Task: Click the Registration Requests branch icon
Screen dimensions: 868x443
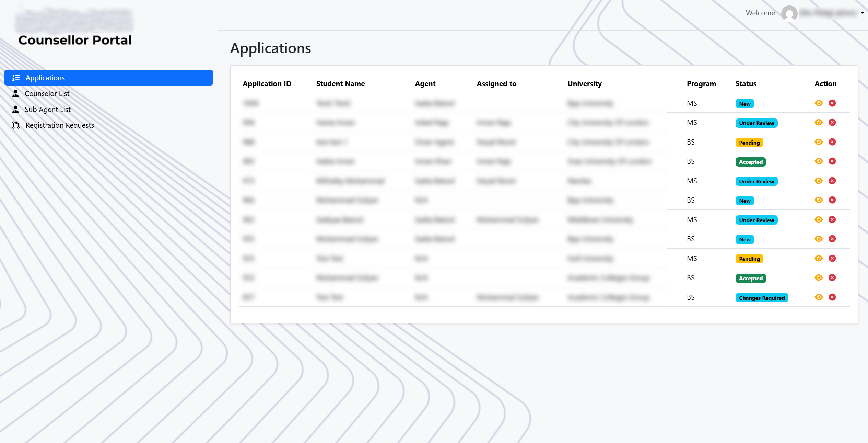Action: pos(16,125)
